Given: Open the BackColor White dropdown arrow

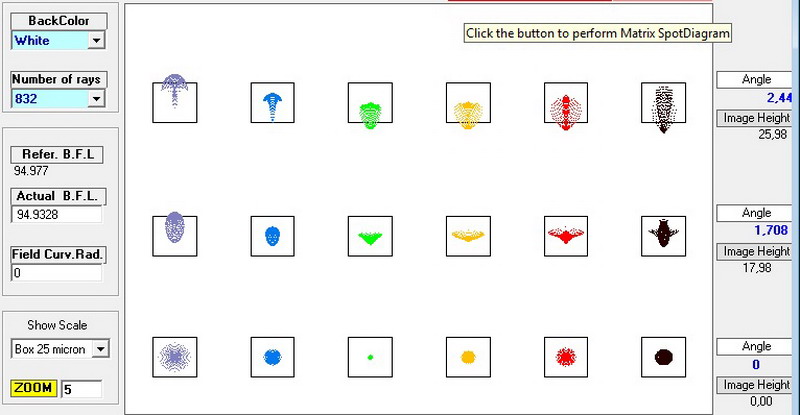Looking at the screenshot, I should point(96,40).
